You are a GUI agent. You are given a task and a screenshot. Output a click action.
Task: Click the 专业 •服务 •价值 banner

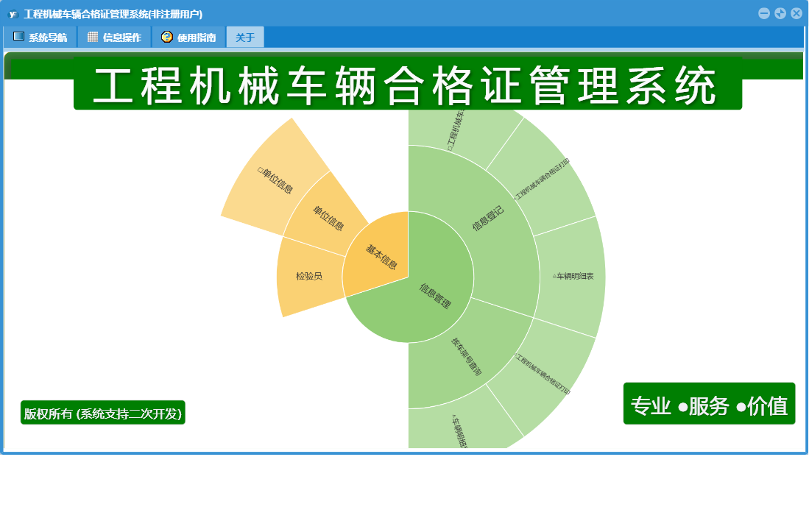pos(710,404)
